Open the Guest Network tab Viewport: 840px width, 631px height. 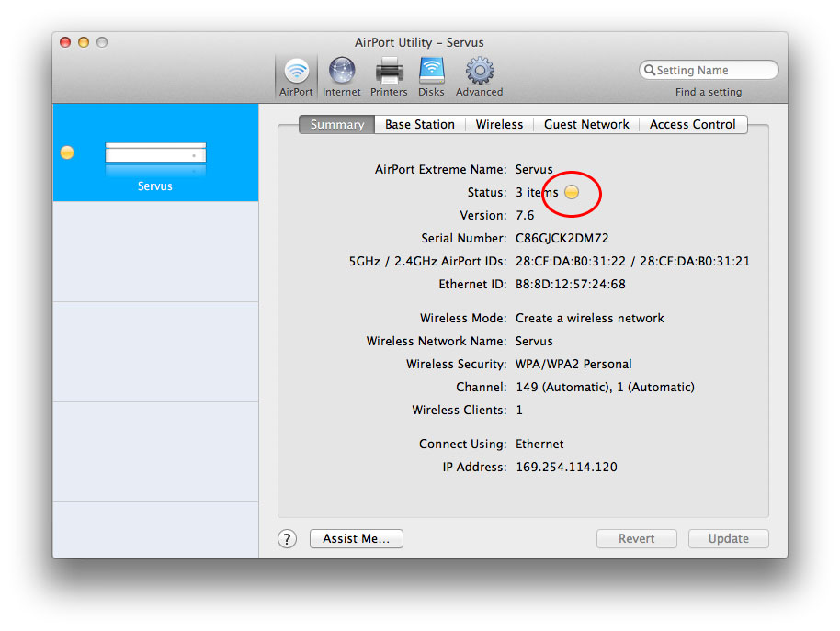pos(586,125)
